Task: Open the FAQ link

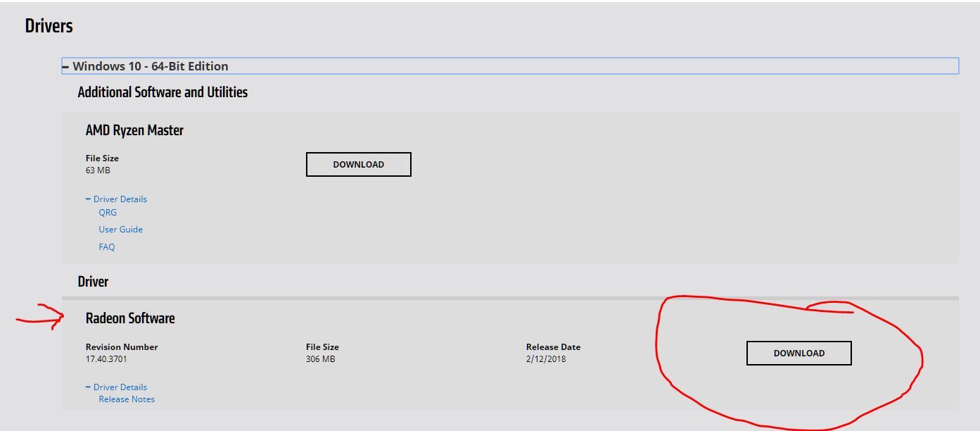Action: point(106,246)
